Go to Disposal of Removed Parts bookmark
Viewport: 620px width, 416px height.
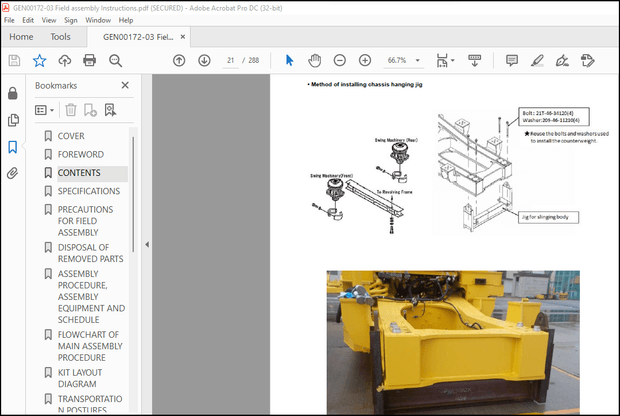click(91, 253)
